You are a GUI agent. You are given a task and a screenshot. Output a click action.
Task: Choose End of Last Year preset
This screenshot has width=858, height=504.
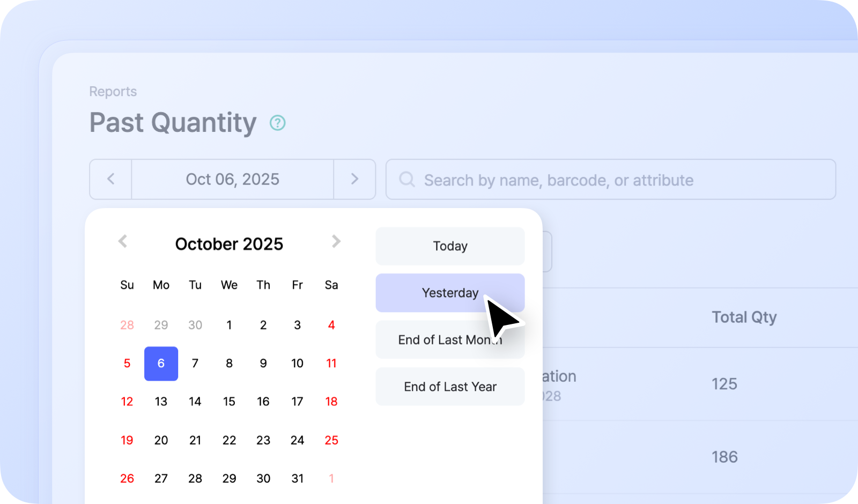(450, 387)
